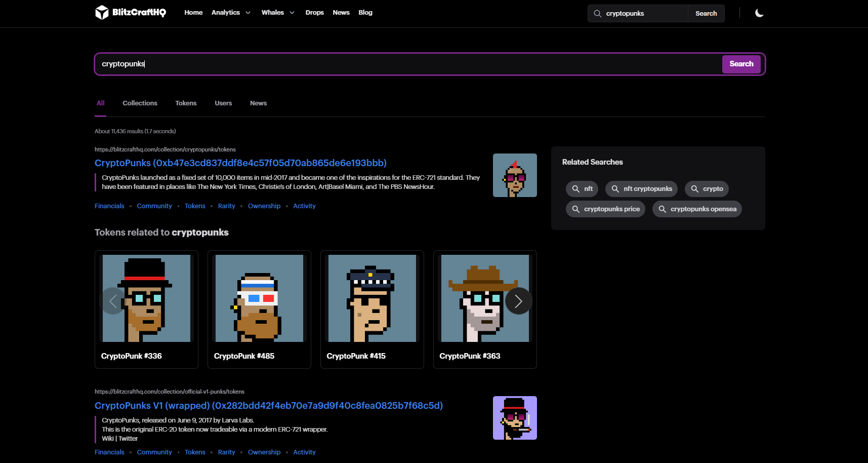This screenshot has height=463, width=868.
Task: Click the purple Search button
Action: click(741, 64)
